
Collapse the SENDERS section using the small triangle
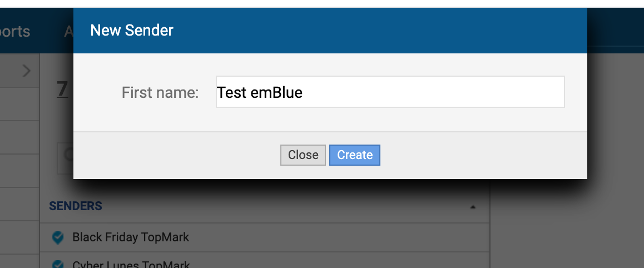[x=473, y=207]
